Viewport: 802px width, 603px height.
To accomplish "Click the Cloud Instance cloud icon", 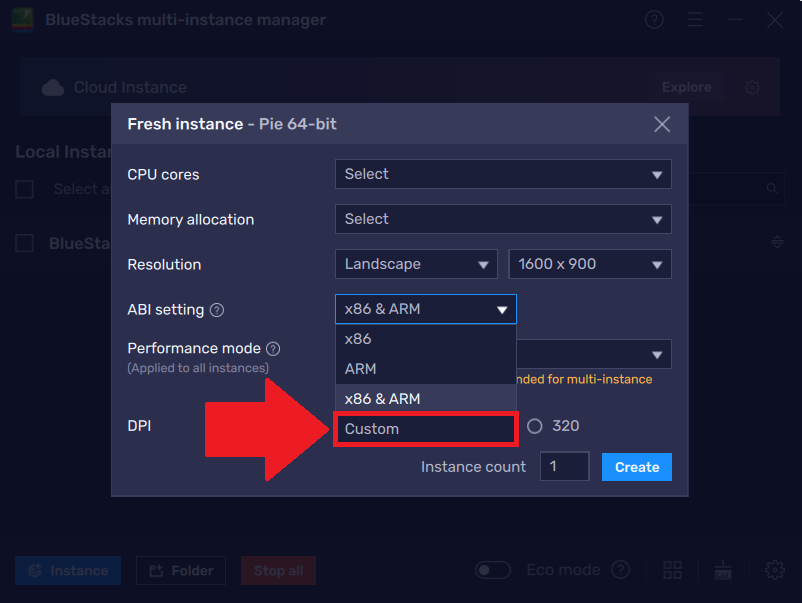I will (53, 87).
